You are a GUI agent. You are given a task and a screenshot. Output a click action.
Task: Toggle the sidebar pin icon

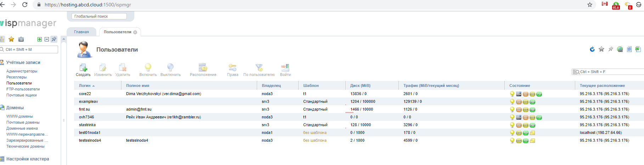[54, 39]
